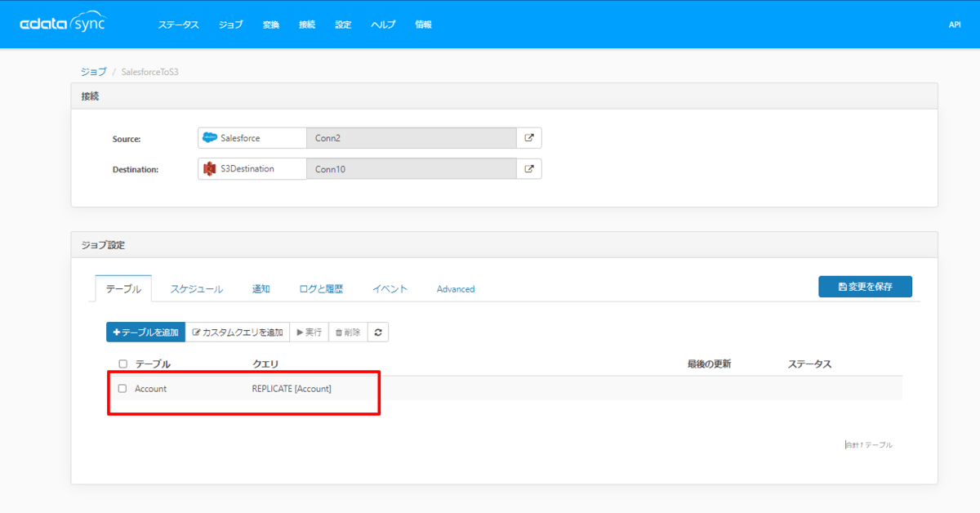The height and width of the screenshot is (513, 980).
Task: Switch to the イベント tab
Action: pos(390,289)
